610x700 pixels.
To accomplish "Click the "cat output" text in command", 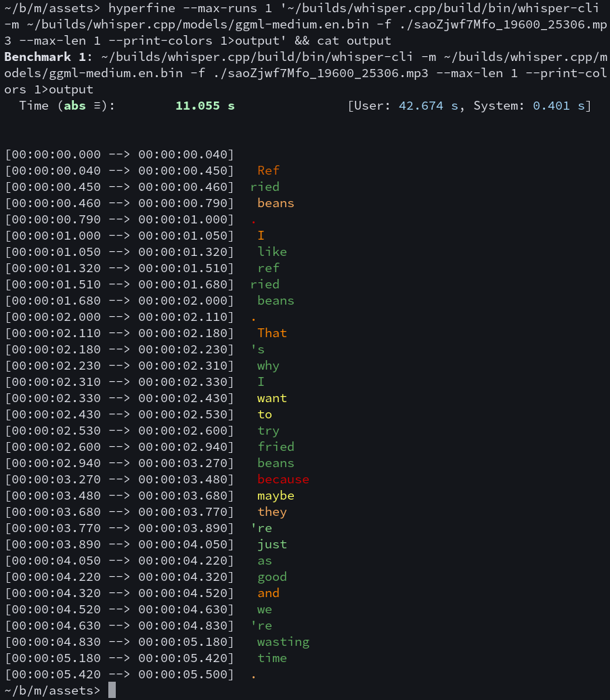I will pos(354,41).
